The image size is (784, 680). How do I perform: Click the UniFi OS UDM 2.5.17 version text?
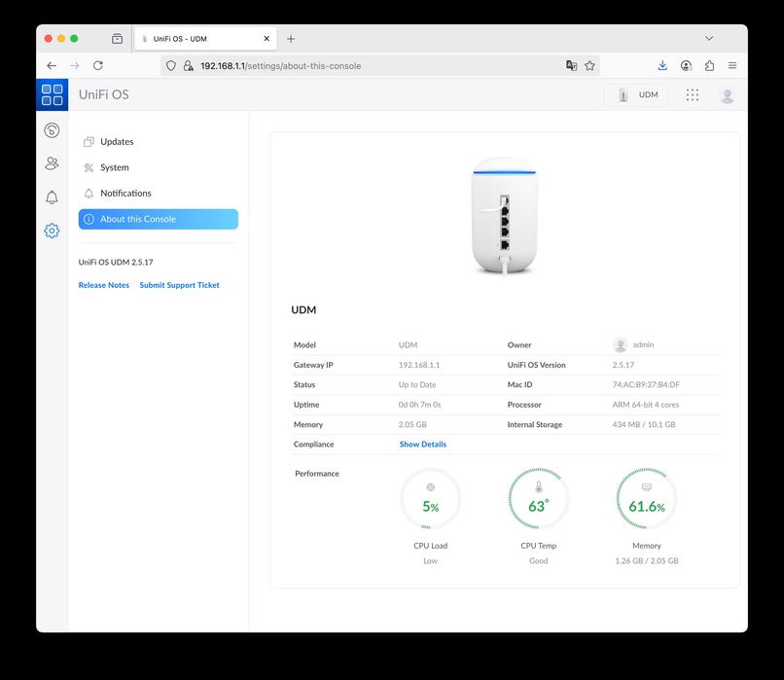click(x=116, y=262)
